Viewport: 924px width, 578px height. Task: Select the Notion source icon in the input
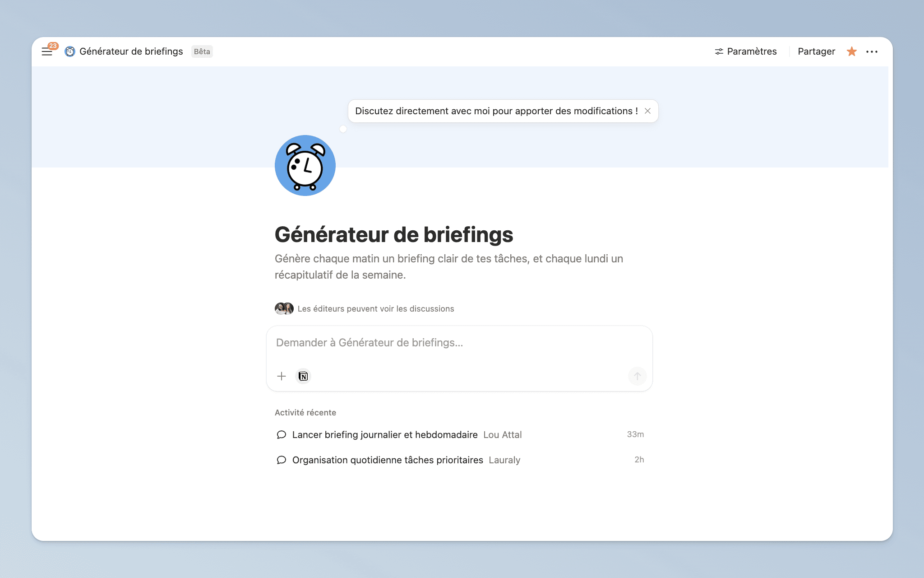tap(303, 376)
